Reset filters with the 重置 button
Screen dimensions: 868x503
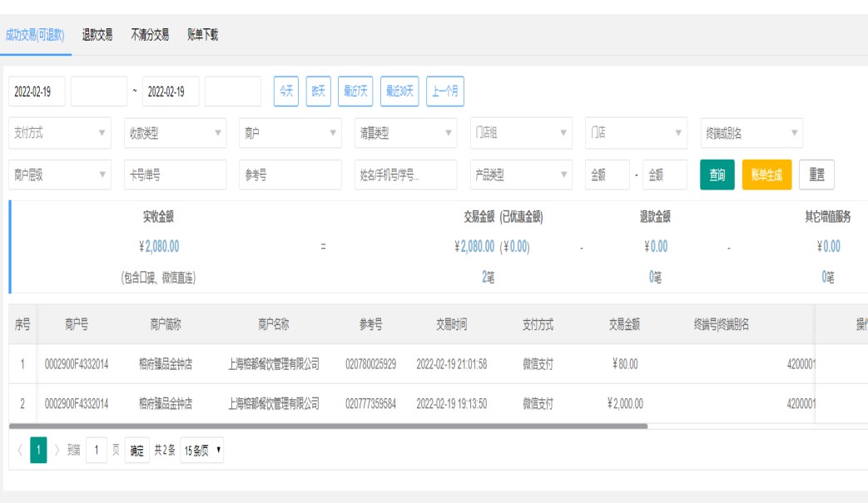(x=816, y=175)
